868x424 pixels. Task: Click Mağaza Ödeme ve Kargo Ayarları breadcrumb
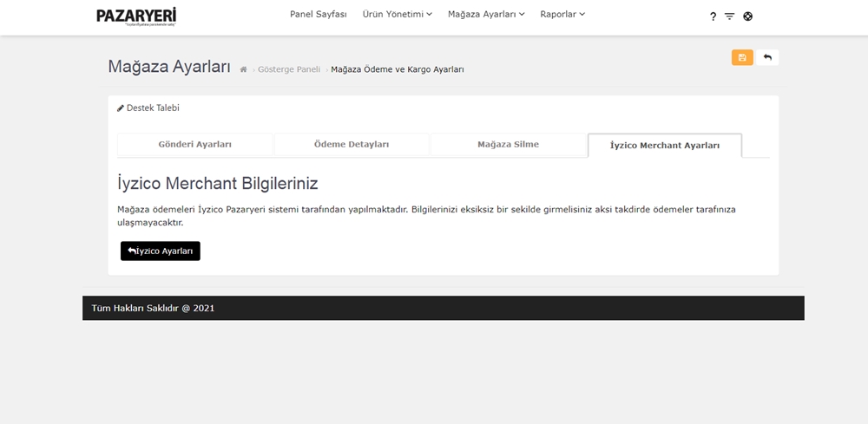click(398, 69)
